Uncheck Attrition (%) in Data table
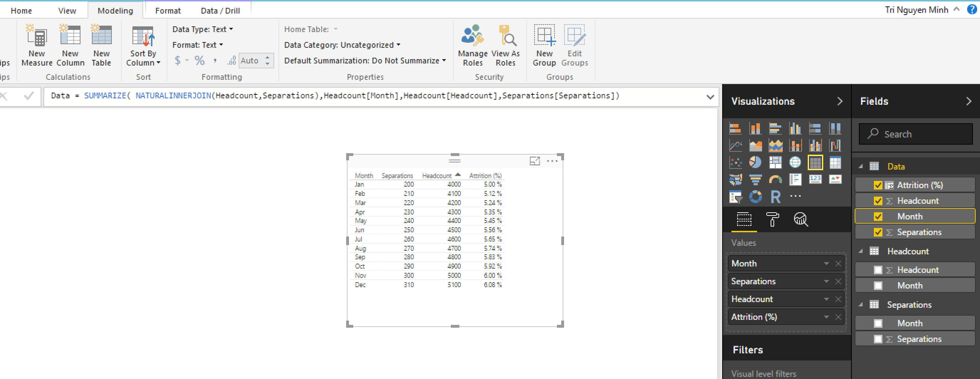The width and height of the screenshot is (980, 379). coord(878,185)
